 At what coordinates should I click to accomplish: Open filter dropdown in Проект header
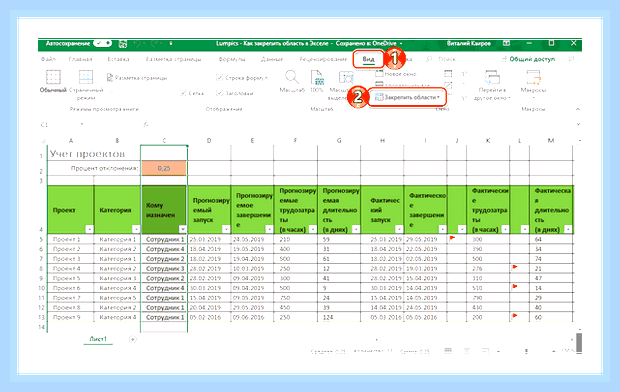click(x=89, y=229)
